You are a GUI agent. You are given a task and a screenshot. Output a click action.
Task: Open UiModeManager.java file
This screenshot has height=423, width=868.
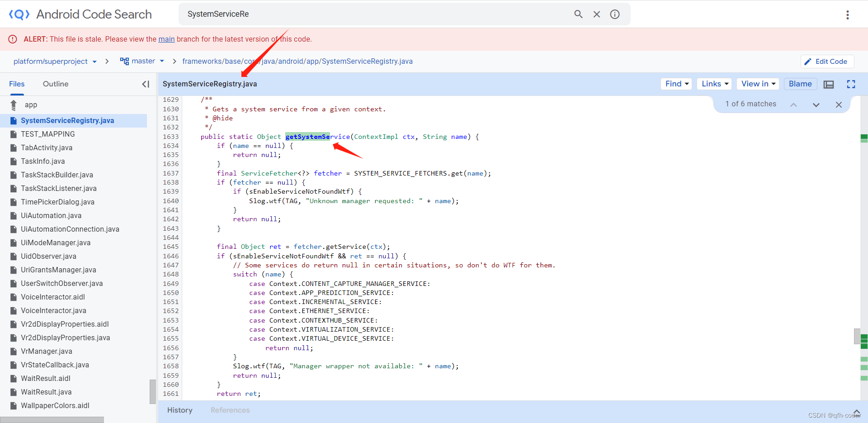(56, 243)
